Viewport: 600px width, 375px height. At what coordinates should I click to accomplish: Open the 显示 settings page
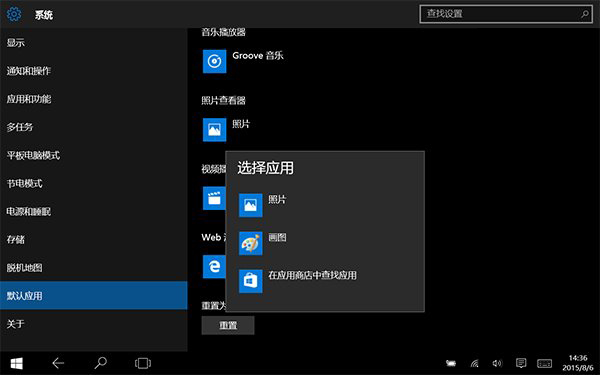point(94,42)
